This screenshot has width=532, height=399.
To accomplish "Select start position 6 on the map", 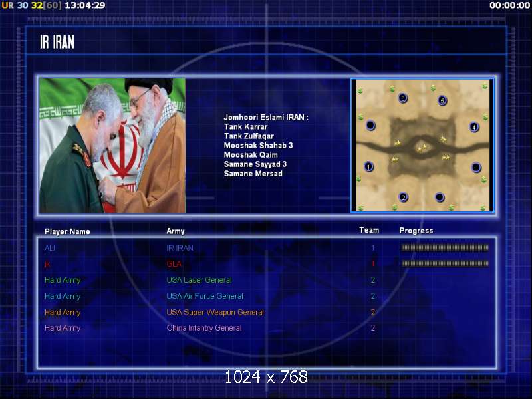I will (x=403, y=98).
